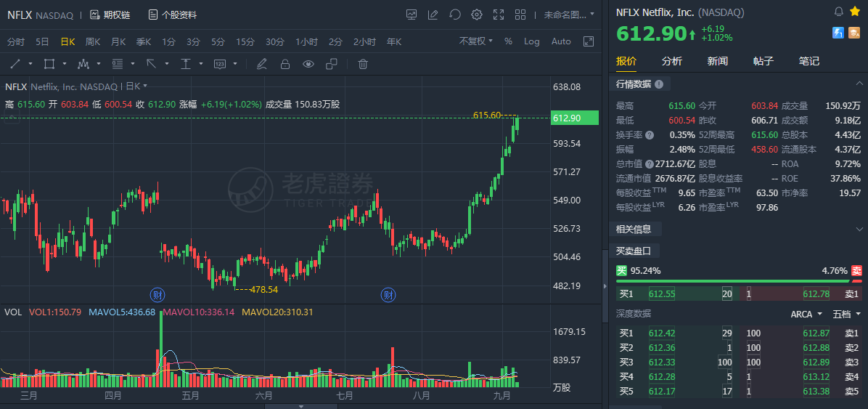The width and height of the screenshot is (868, 409).
Task: Open the 日K dropdown in chart legend
Action: pyautogui.click(x=136, y=86)
